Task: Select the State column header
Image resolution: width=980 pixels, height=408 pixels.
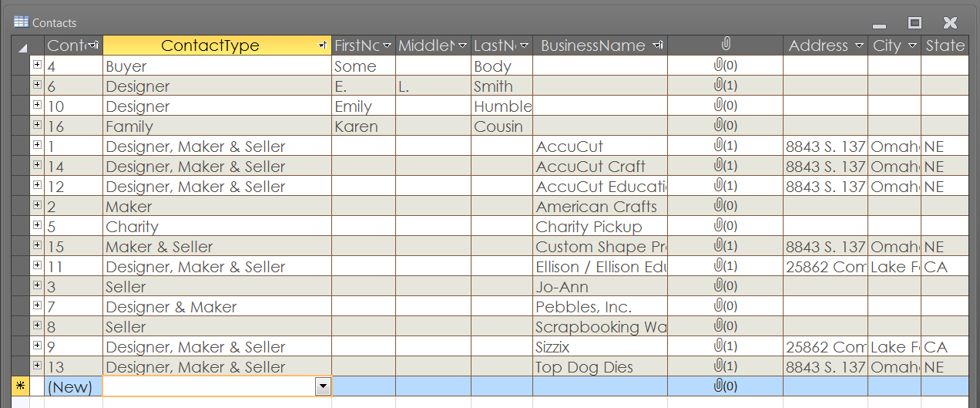Action: [x=945, y=46]
